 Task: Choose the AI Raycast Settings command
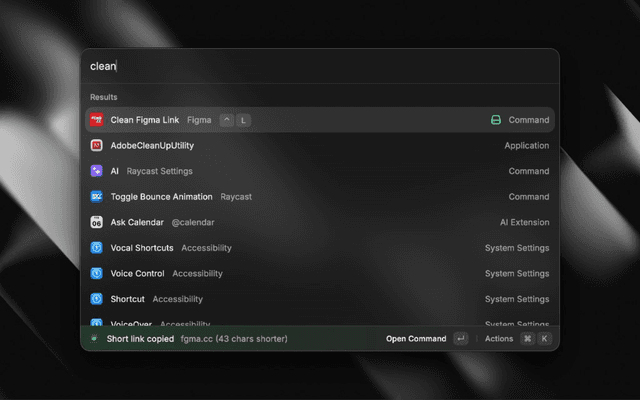pyautogui.click(x=300, y=171)
